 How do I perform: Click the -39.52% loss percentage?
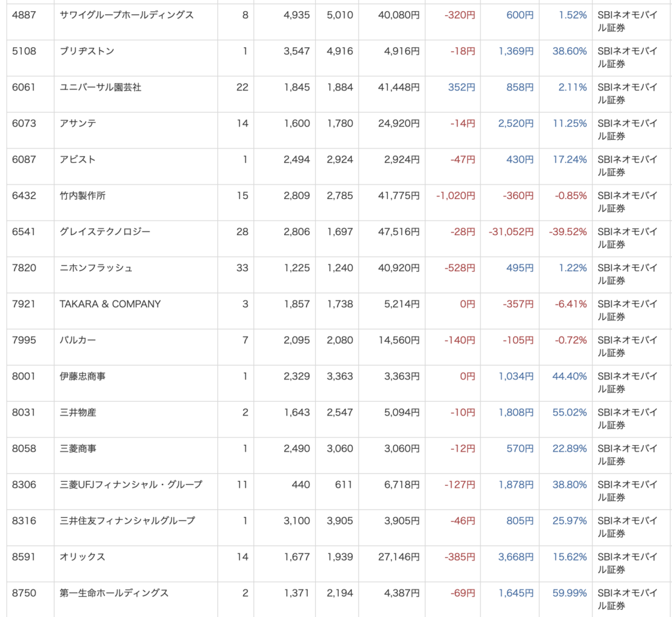tap(568, 232)
